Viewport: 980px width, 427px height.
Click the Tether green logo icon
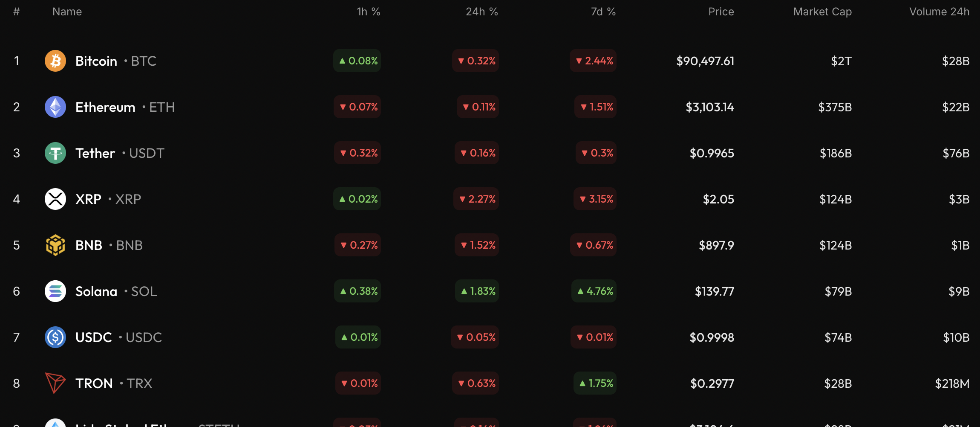pos(55,153)
